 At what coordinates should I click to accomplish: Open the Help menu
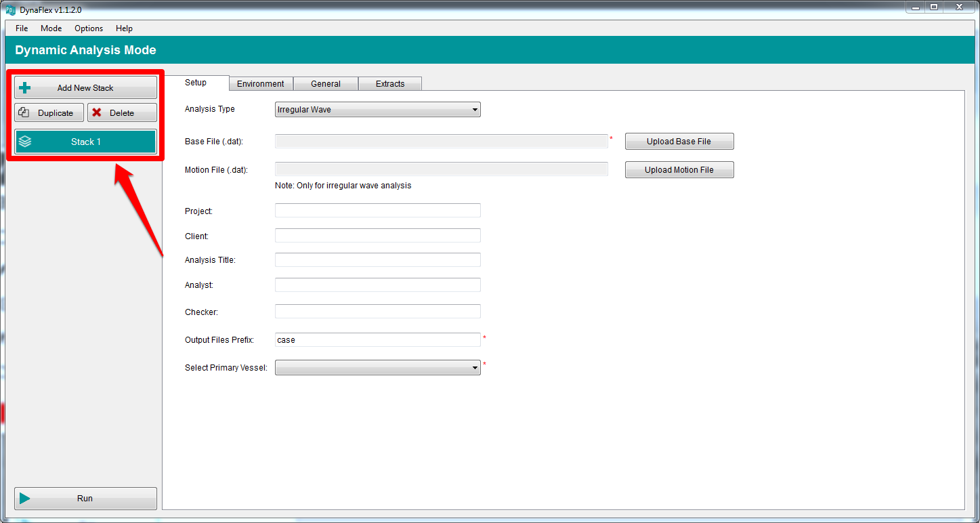(124, 28)
